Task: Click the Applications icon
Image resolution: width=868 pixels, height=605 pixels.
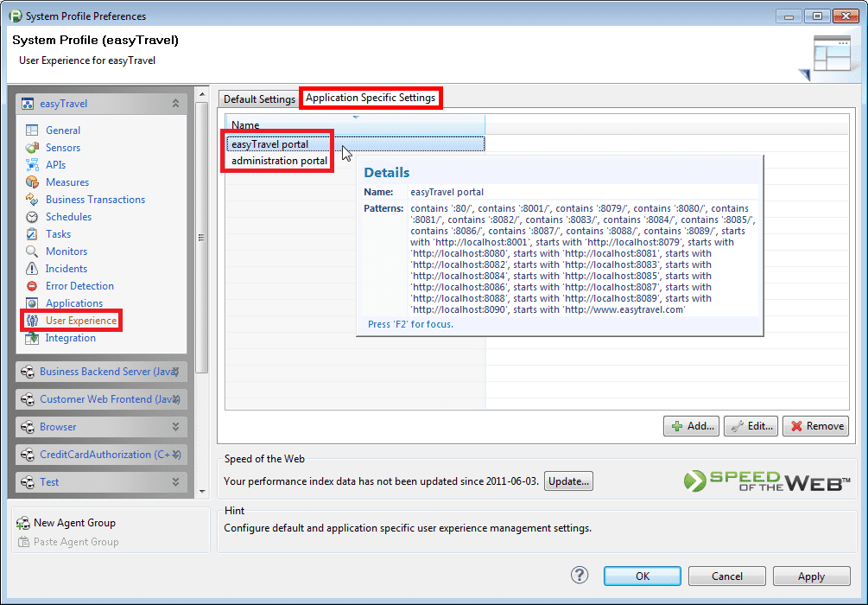Action: [32, 303]
